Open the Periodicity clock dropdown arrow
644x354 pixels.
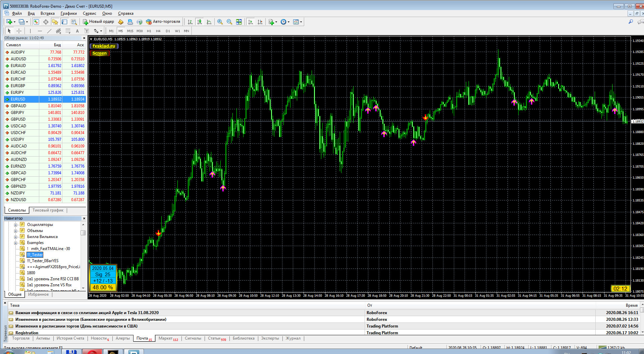tap(288, 22)
